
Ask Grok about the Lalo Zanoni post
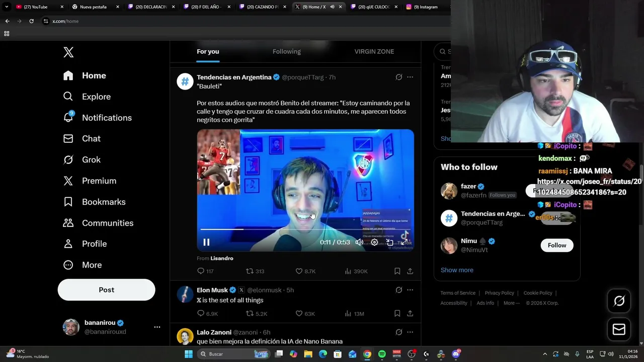(x=398, y=332)
